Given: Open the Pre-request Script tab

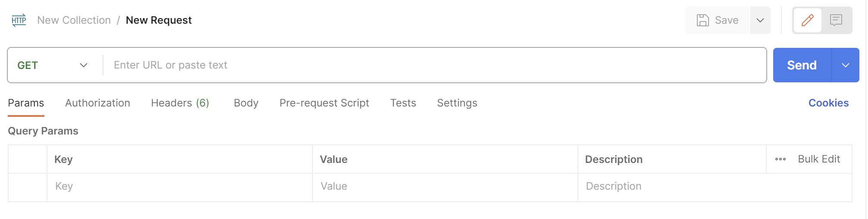Looking at the screenshot, I should tap(324, 103).
